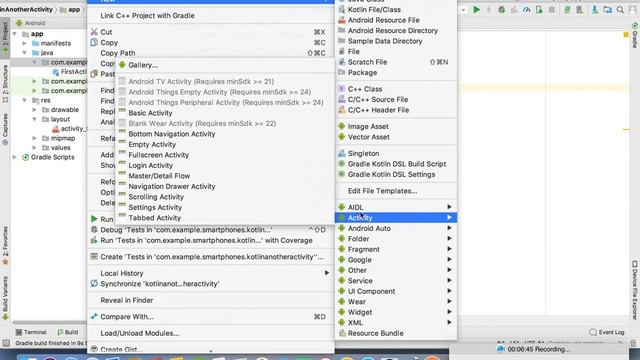The height and width of the screenshot is (360, 640).
Task: Click the Other android icon
Action: click(342, 270)
